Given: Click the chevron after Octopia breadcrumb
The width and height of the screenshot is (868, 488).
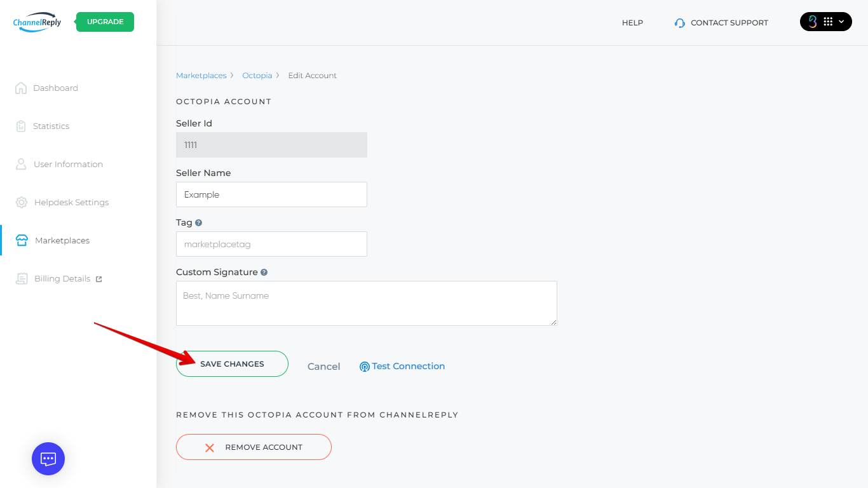Looking at the screenshot, I should [278, 76].
